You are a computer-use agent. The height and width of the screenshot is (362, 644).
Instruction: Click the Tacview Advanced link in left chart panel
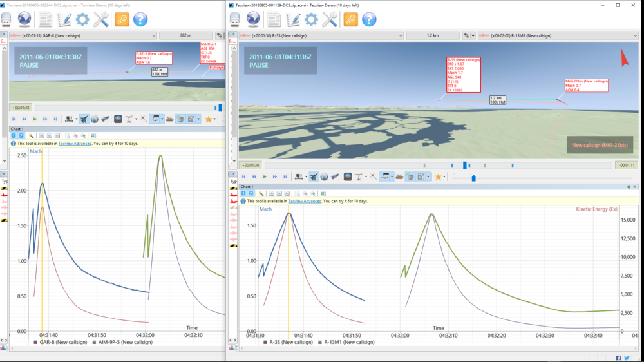tap(74, 144)
